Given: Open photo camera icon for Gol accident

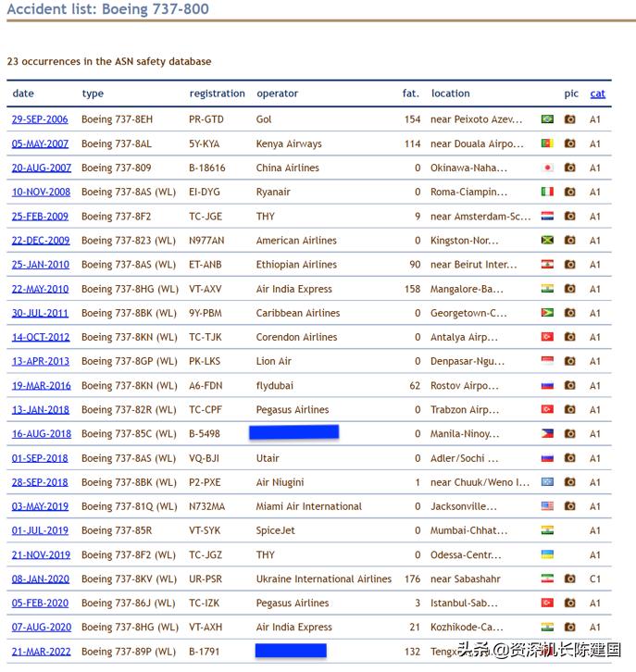Looking at the screenshot, I should (570, 119).
